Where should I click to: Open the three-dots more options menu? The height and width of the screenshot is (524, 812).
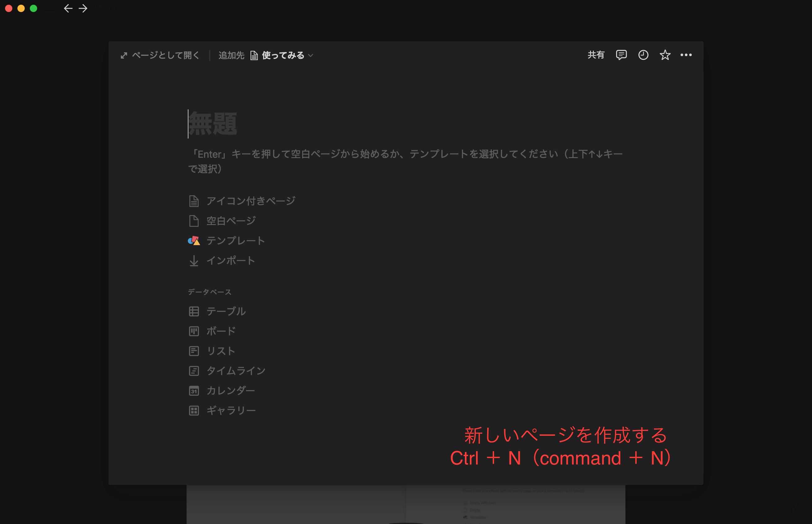click(686, 55)
